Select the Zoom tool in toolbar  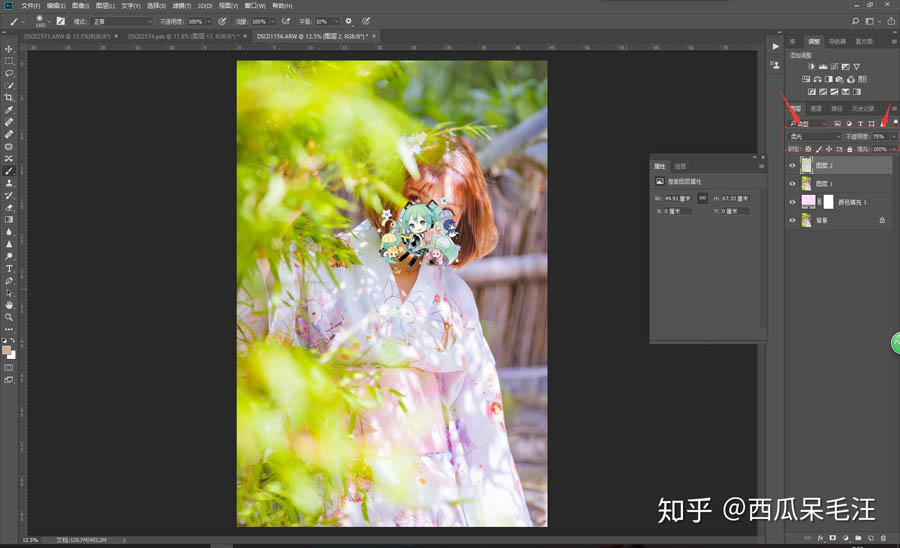[9, 317]
